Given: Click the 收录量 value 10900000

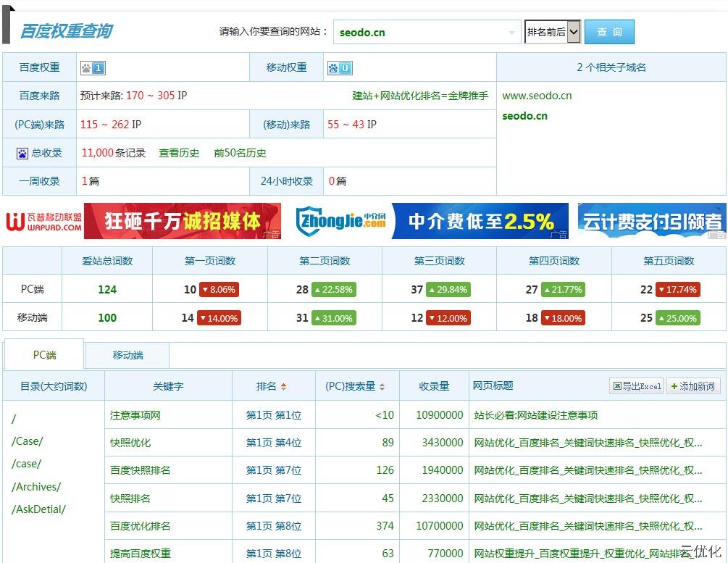Looking at the screenshot, I should [x=439, y=415].
